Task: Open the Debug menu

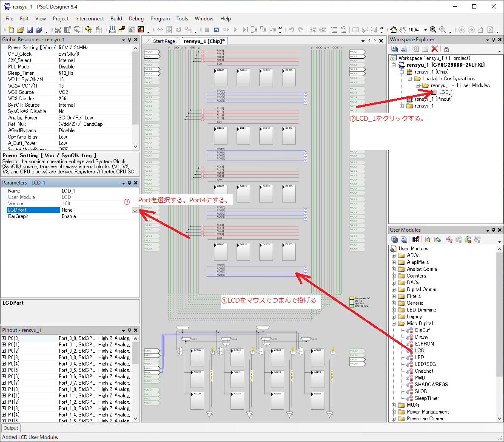Action: click(x=136, y=19)
